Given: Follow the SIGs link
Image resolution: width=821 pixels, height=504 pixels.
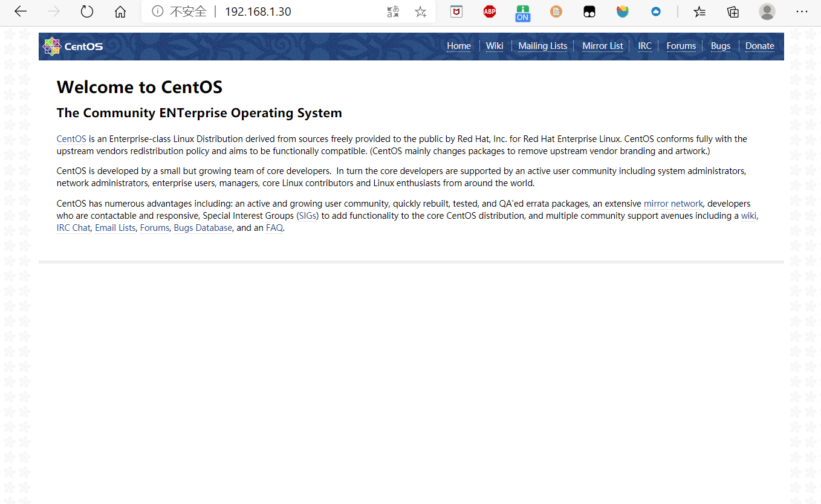Looking at the screenshot, I should click(x=308, y=216).
